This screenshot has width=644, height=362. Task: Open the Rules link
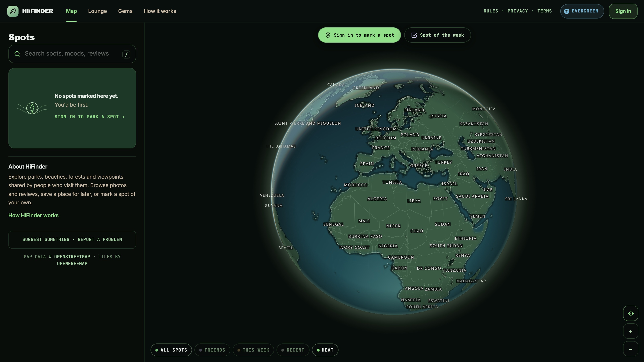(490, 11)
